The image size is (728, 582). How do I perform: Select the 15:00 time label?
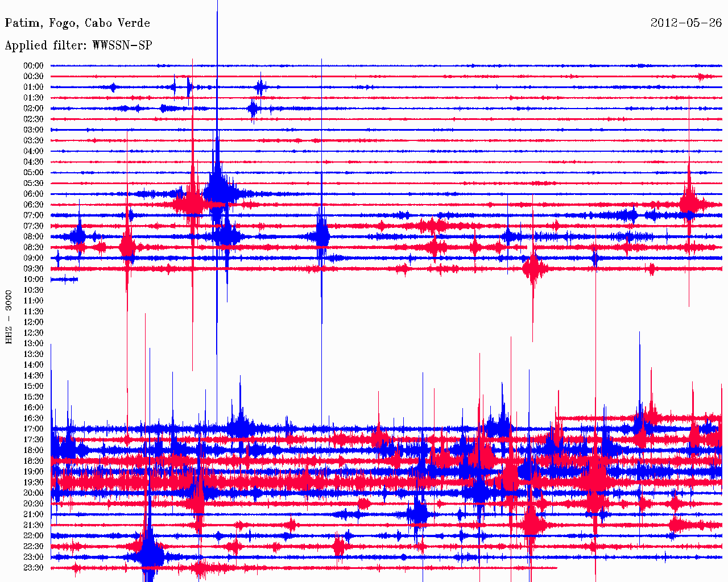click(x=34, y=386)
